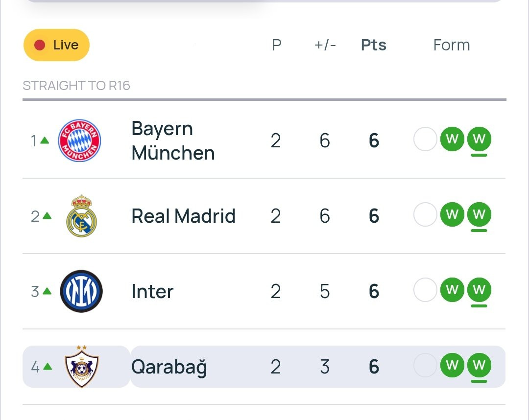Toggle the Live standings button

tap(56, 45)
